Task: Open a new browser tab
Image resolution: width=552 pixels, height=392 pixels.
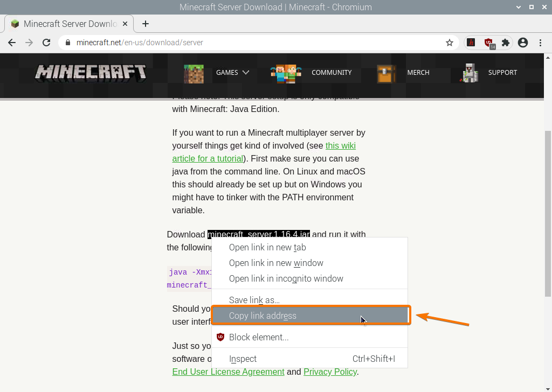Action: pyautogui.click(x=146, y=24)
